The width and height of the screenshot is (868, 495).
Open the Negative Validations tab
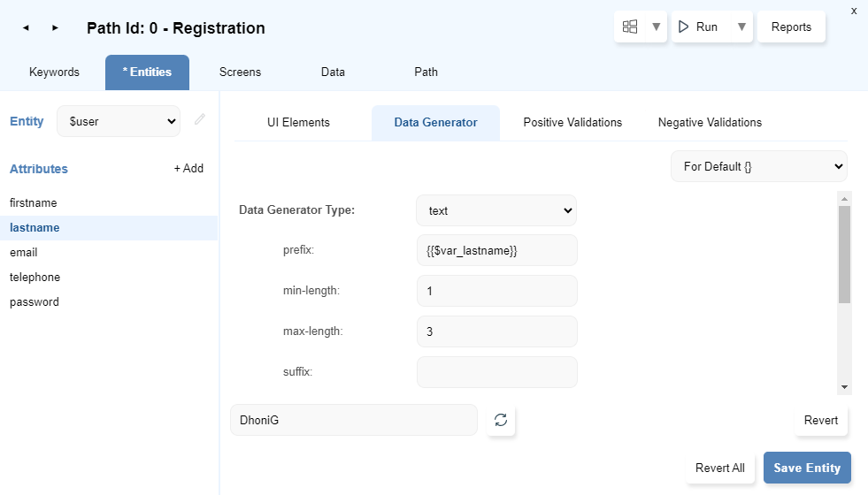pyautogui.click(x=710, y=122)
